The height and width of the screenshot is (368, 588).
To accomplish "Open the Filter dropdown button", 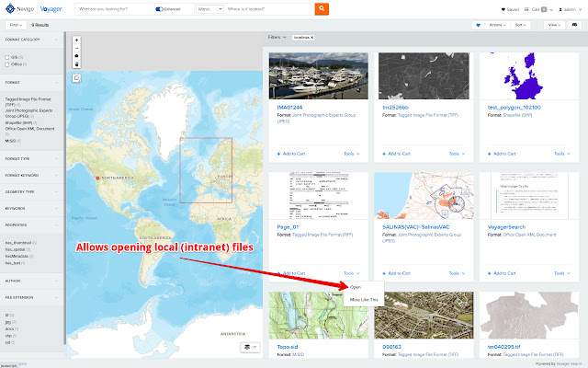I will pos(16,25).
